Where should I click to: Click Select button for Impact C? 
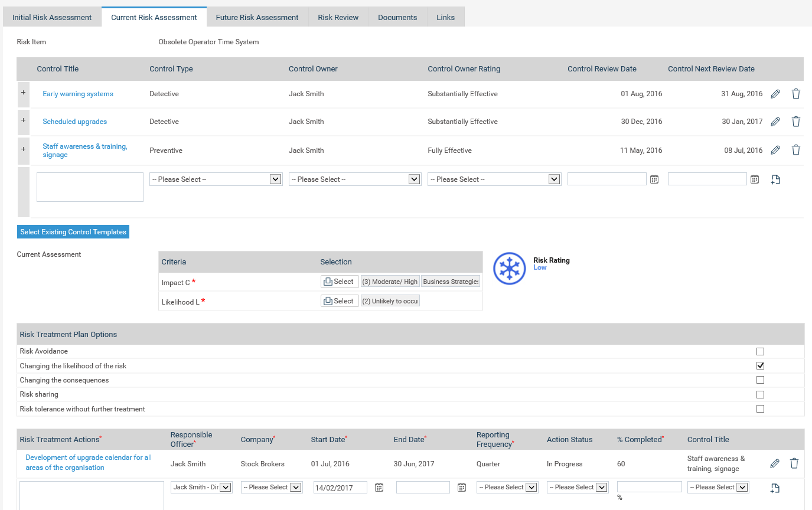point(340,282)
